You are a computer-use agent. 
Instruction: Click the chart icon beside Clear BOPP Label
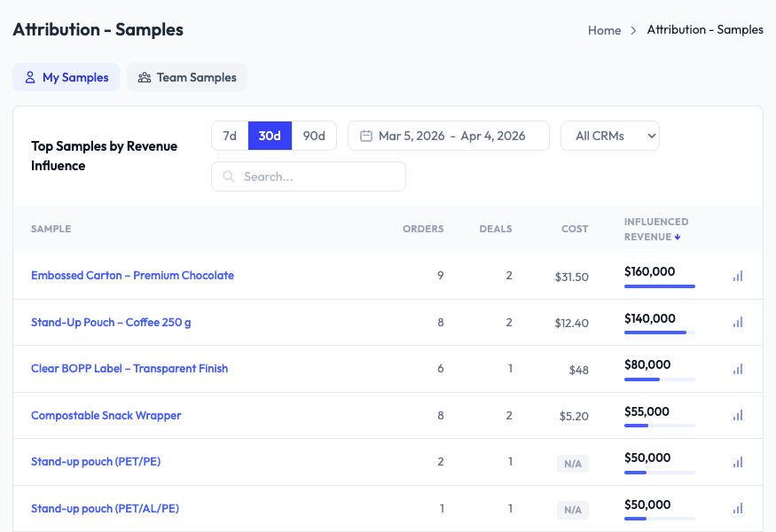737,369
